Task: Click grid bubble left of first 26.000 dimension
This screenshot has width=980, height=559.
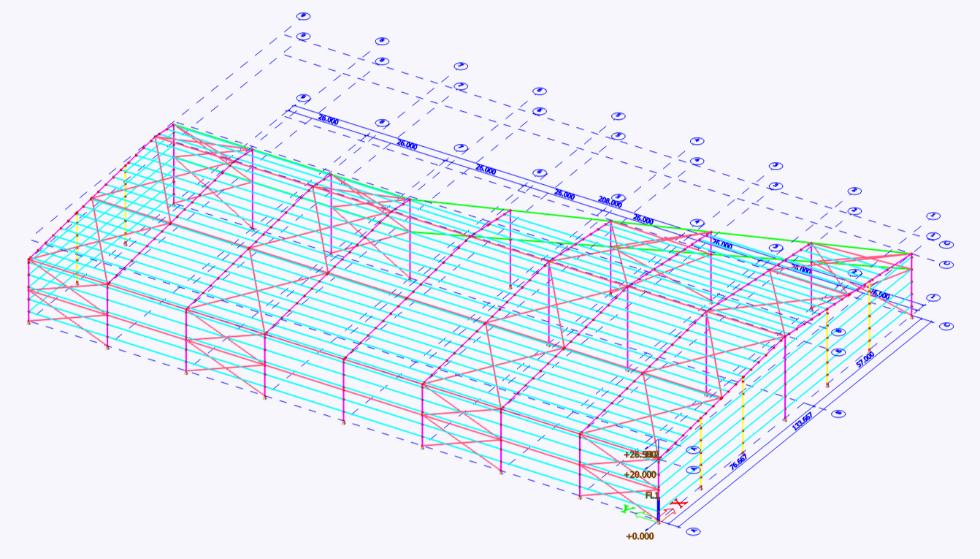Action: point(304,98)
